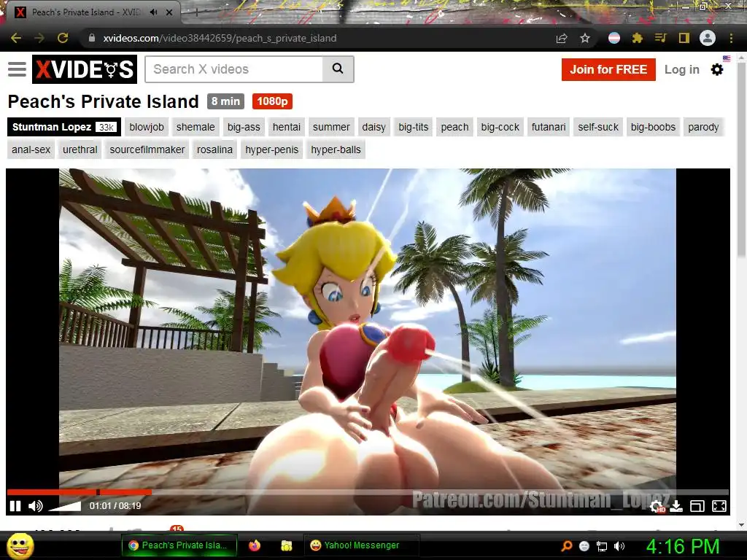The width and height of the screenshot is (747, 560).
Task: Switch to Chrome taskbar window button
Action: pos(179,545)
